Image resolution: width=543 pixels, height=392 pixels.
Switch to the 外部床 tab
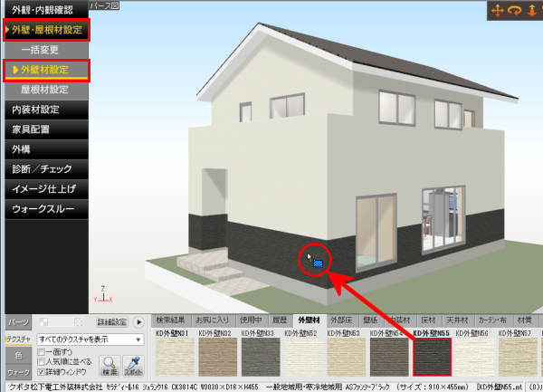[x=341, y=320]
